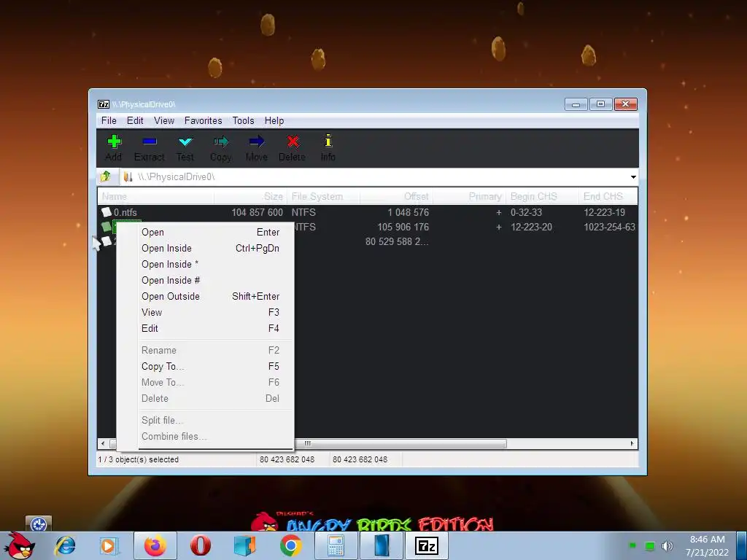Click the Info toolbar icon
747x560 pixels.
pos(328,147)
